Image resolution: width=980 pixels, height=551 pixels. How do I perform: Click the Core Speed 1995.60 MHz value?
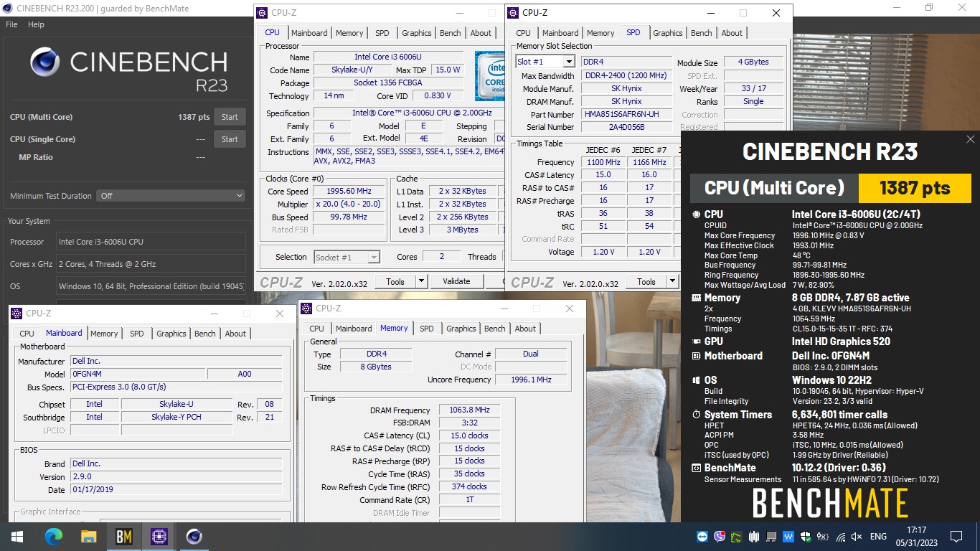click(x=349, y=192)
